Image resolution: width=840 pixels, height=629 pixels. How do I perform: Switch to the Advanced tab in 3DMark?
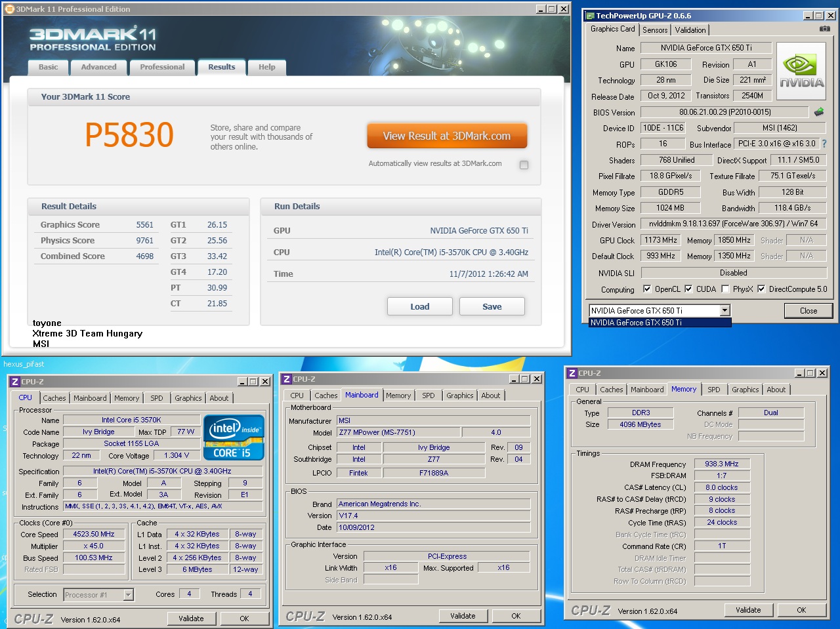[x=98, y=67]
